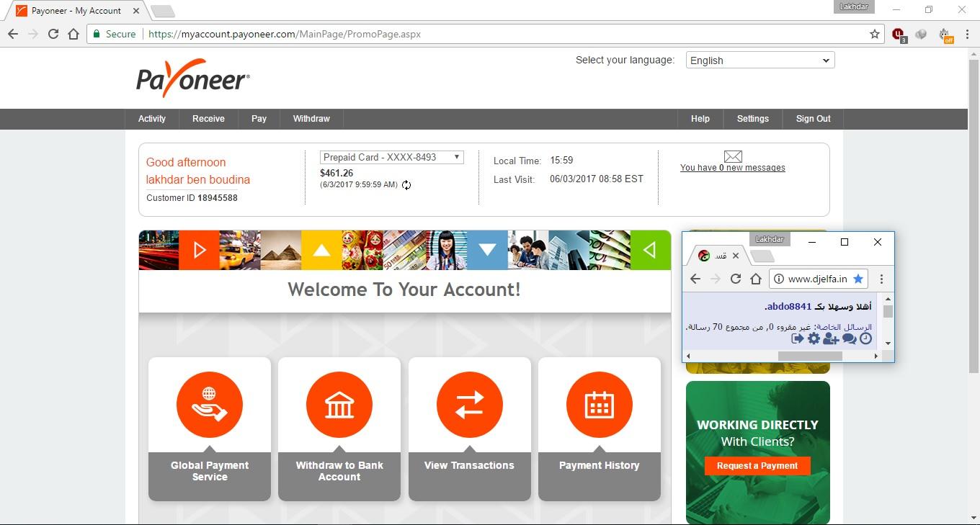Image resolution: width=980 pixels, height=525 pixels.
Task: Click the Payoneer address bar URL
Action: pos(285,34)
